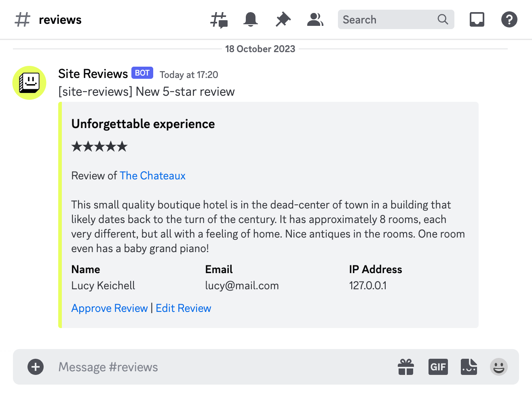Image resolution: width=532 pixels, height=404 pixels.
Task: Click Edit Review link
Action: 184,308
